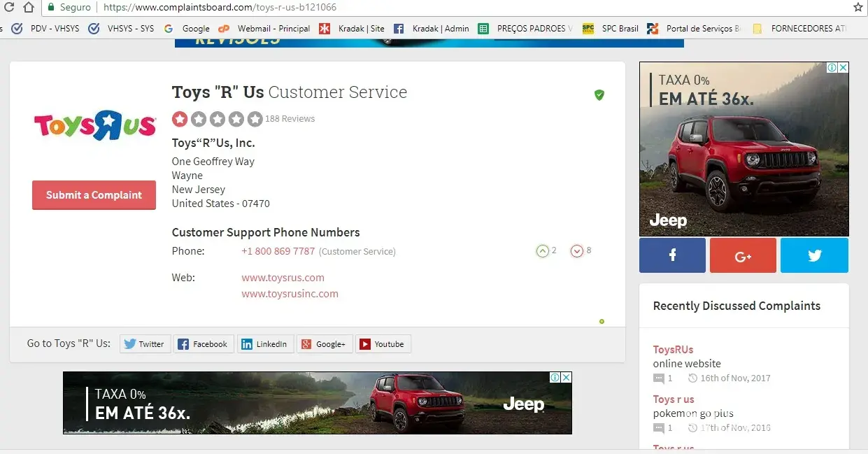Share on Google+ using the red sidebar button
Screen dimensions: 868x454
tap(743, 255)
